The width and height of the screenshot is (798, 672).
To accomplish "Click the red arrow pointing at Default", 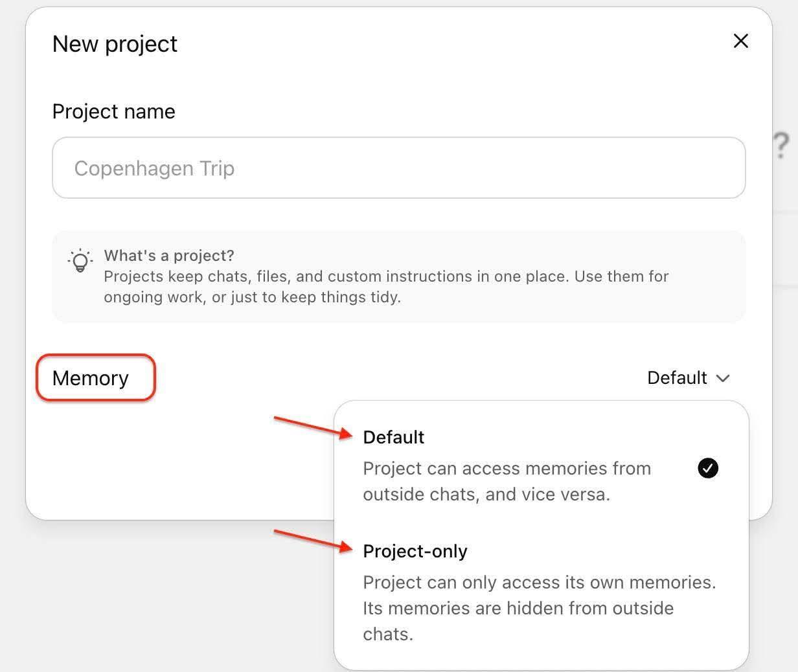I will [312, 427].
